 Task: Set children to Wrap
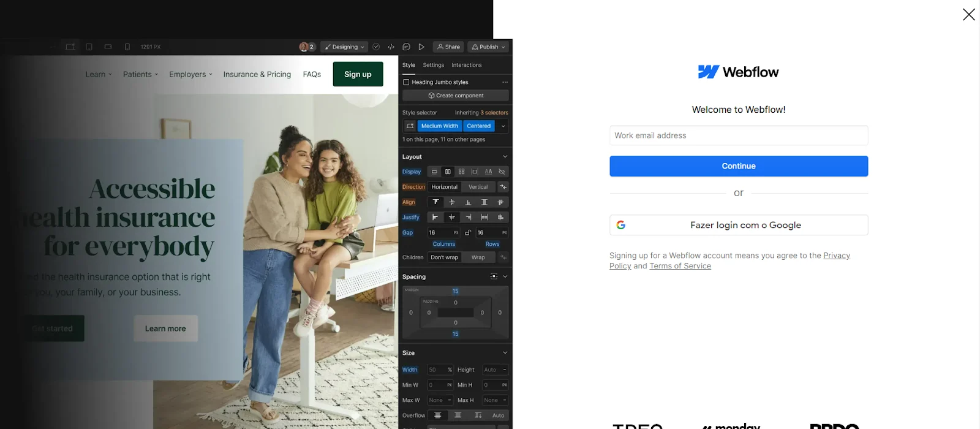coord(478,257)
